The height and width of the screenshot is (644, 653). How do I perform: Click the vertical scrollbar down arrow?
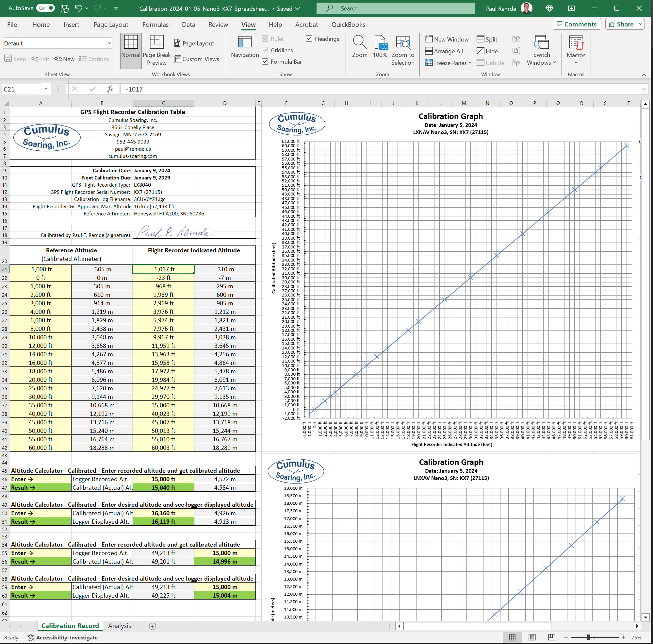[x=645, y=617]
